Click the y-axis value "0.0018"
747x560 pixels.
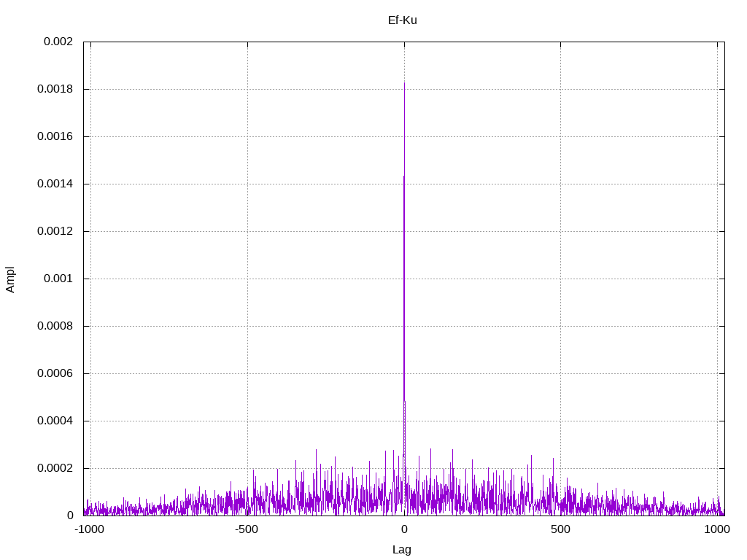click(55, 89)
